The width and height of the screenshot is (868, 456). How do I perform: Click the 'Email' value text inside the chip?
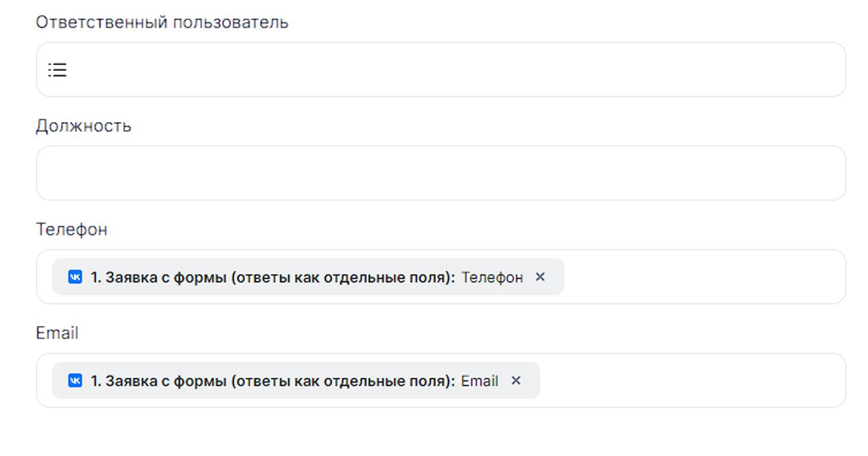480,380
